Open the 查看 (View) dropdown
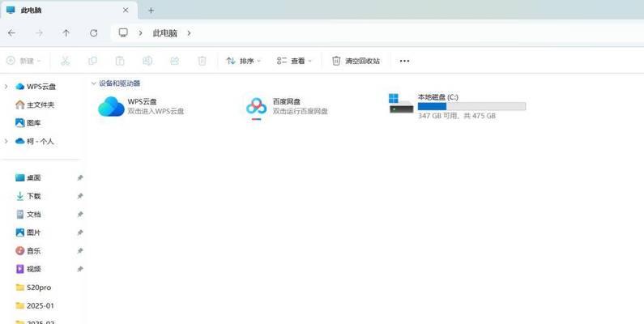The width and height of the screenshot is (644, 324). (294, 61)
